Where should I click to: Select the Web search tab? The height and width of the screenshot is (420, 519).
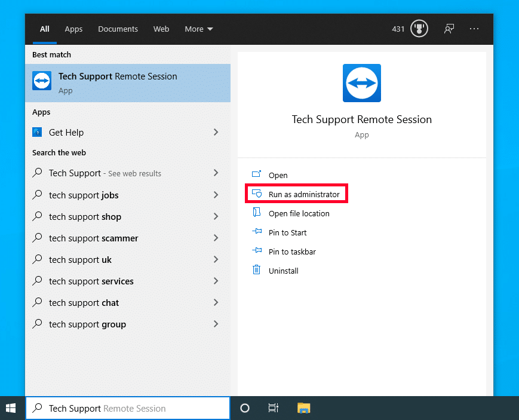click(x=161, y=29)
